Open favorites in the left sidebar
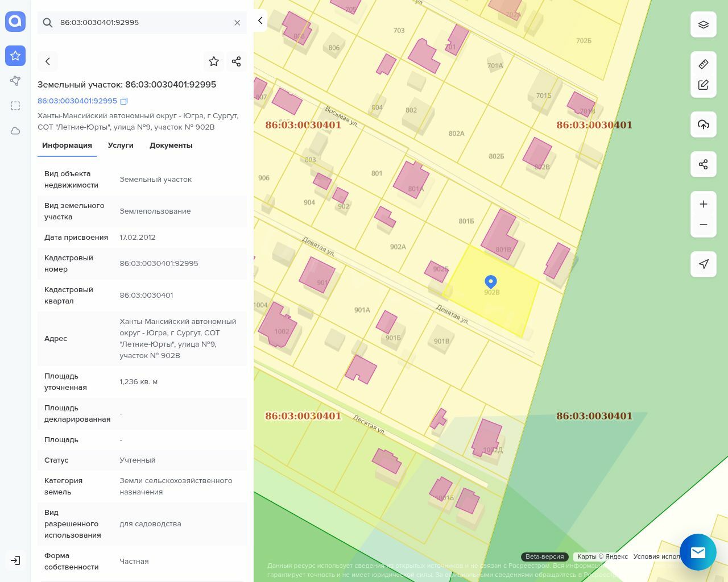 [x=15, y=56]
